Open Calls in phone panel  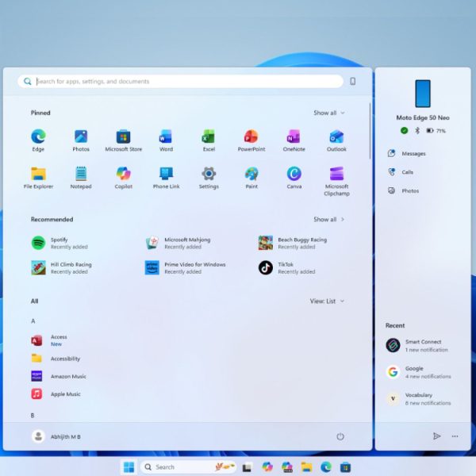401,172
